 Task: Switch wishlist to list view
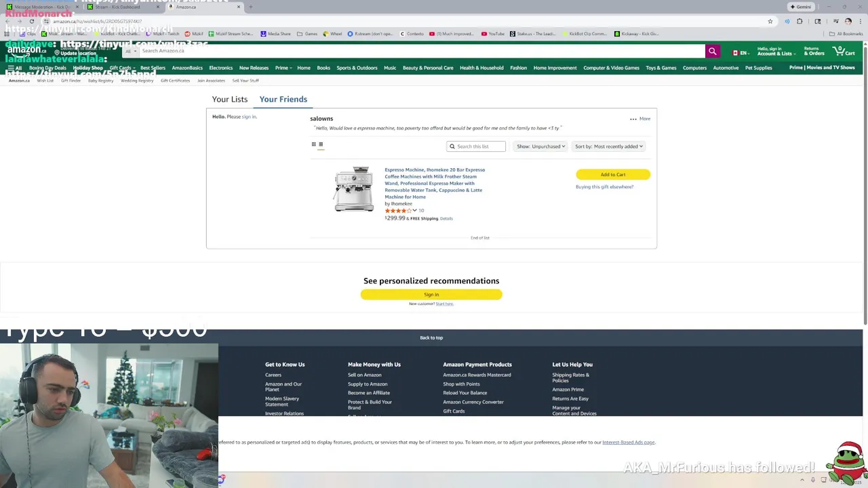click(321, 144)
